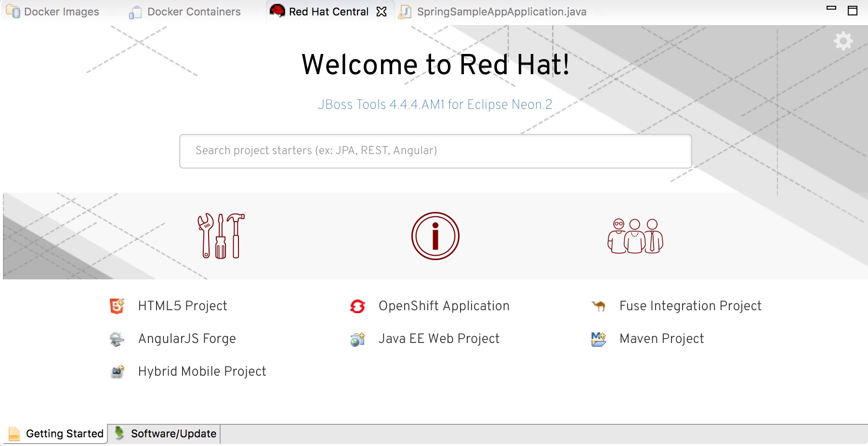Select the Red Hat Central tab
Viewport: 868px width, 446px height.
coord(329,12)
